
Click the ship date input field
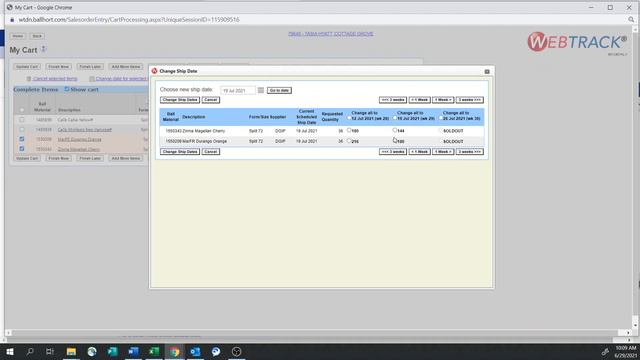tap(238, 91)
